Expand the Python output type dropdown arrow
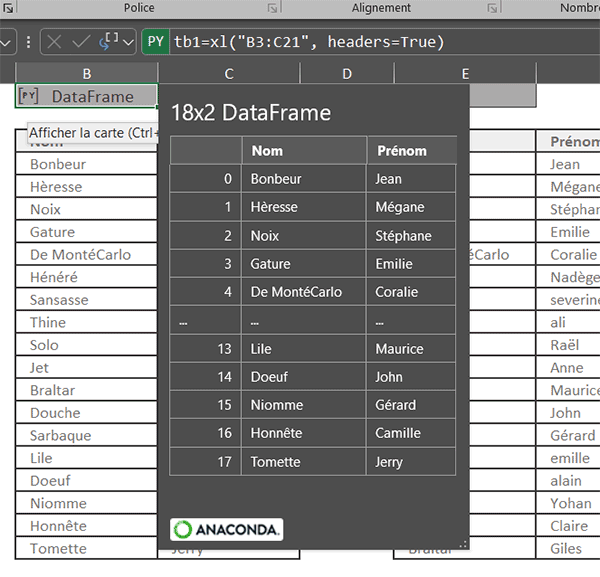Viewport: 600px width, 577px height. tap(129, 42)
